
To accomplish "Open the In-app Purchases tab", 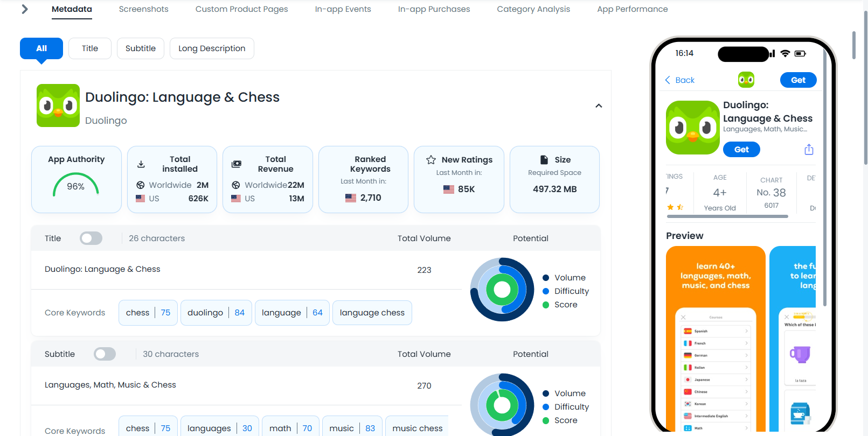I will click(x=434, y=9).
